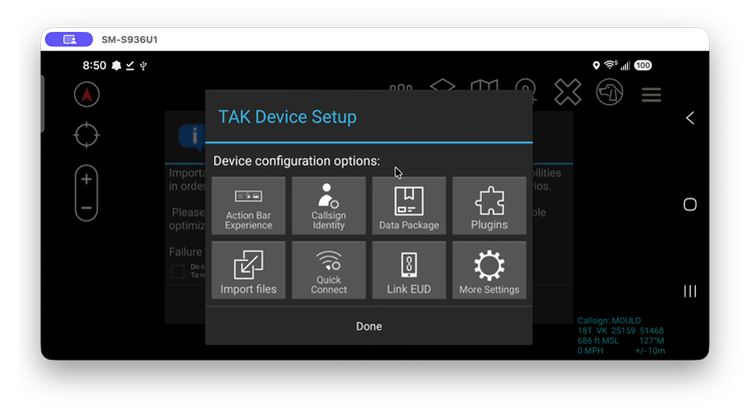The width and height of the screenshot is (750, 414).
Task: Toggle the checkbox under Failure text
Action: [178, 272]
